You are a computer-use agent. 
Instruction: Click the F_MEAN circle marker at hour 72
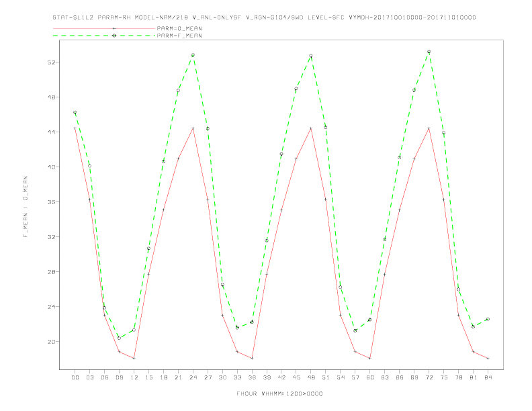(x=429, y=52)
